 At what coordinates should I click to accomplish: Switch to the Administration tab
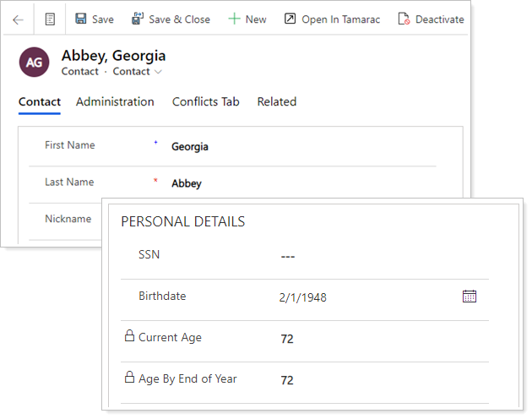coord(115,101)
